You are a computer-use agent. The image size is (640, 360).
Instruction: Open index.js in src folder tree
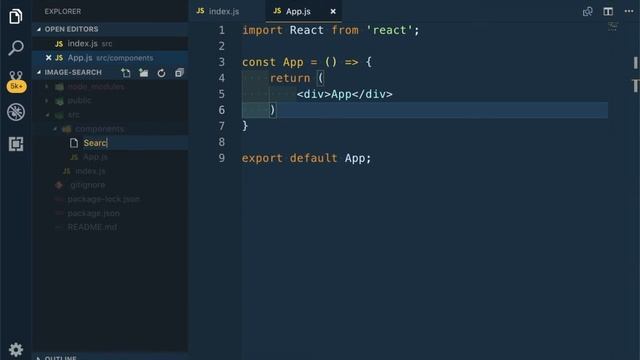click(91, 171)
